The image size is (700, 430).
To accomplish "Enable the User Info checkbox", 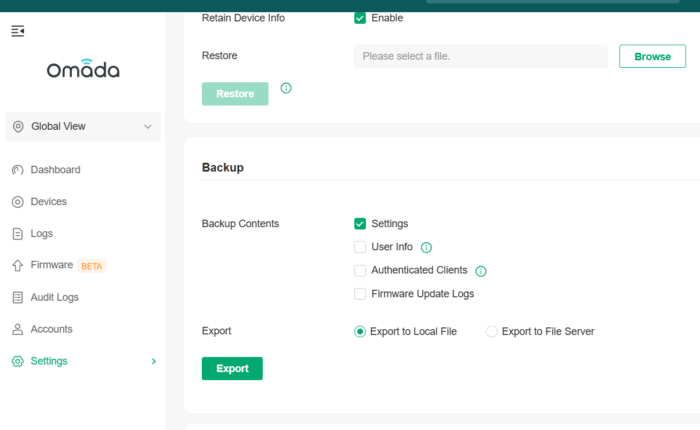I will click(360, 247).
